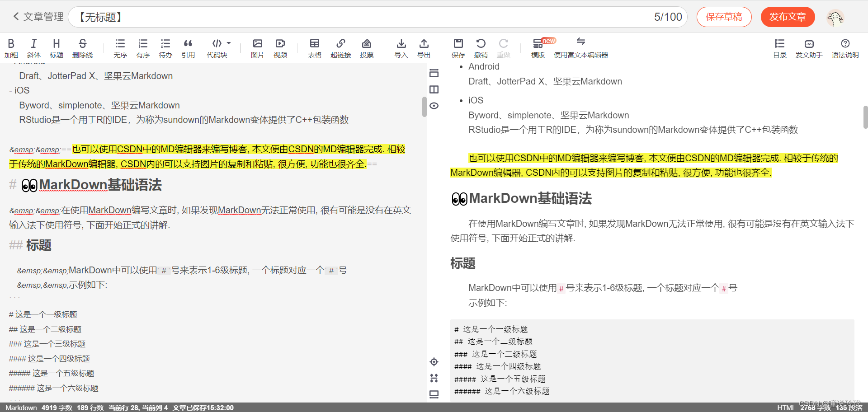Click '# 这是一个一级标题' line in editor

(x=43, y=314)
